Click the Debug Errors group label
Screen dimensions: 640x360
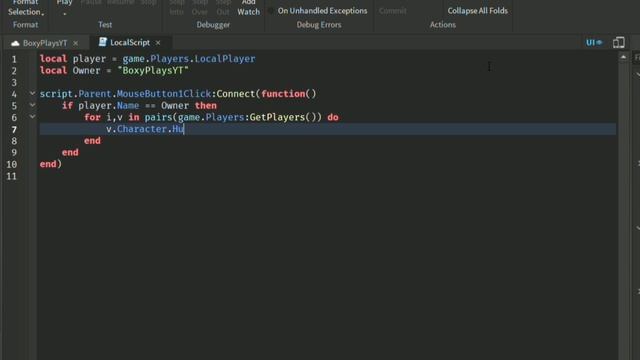[319, 25]
